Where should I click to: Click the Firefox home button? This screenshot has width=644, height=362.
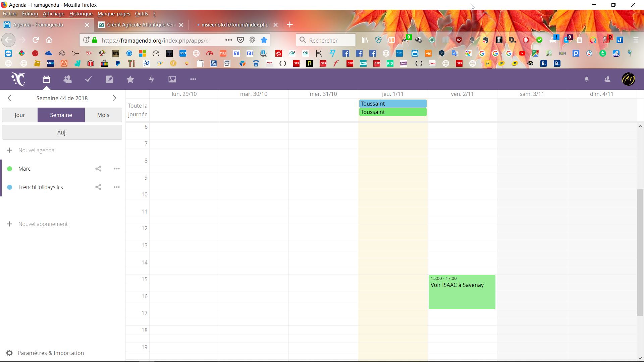(49, 40)
